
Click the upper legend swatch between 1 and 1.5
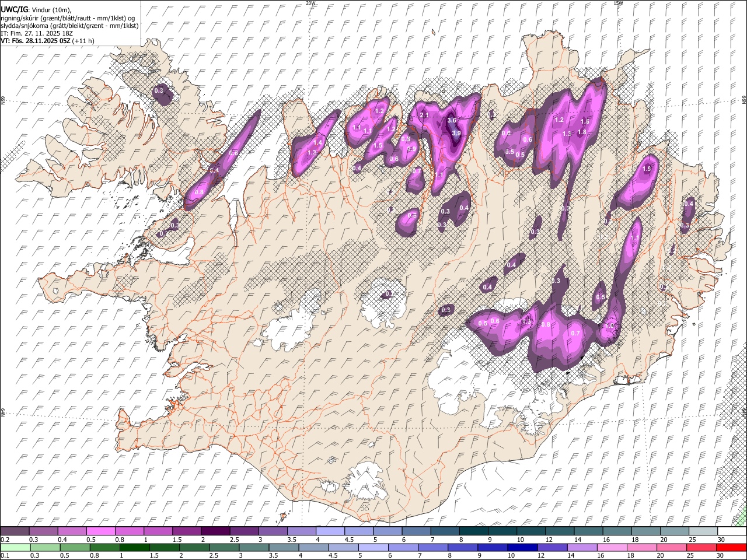pos(158,531)
